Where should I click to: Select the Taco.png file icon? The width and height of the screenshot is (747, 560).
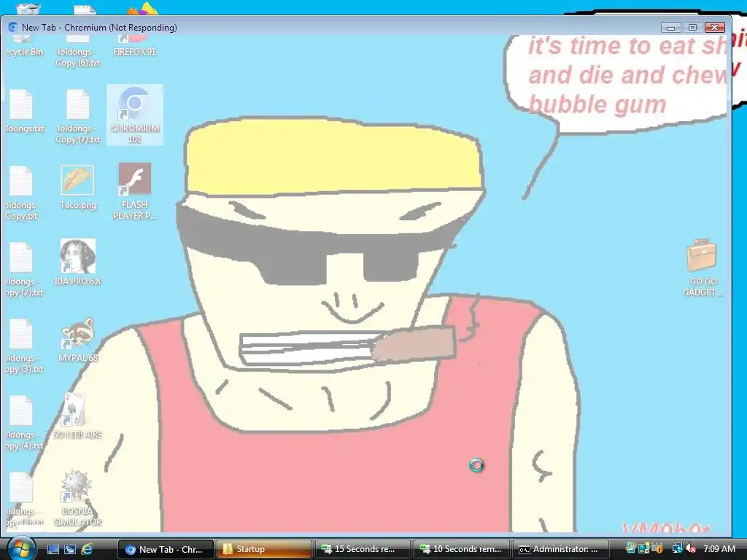77,187
